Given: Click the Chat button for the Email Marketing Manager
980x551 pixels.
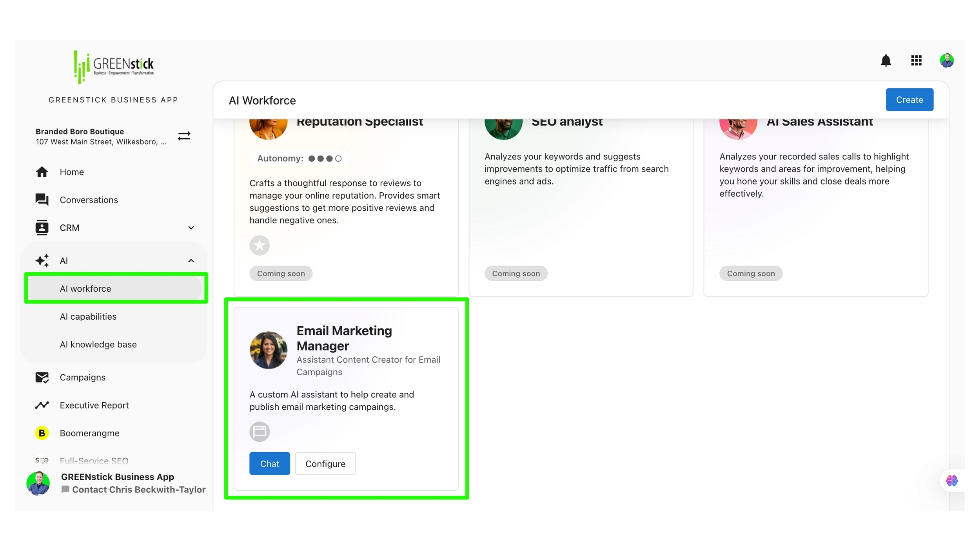Looking at the screenshot, I should pyautogui.click(x=269, y=464).
